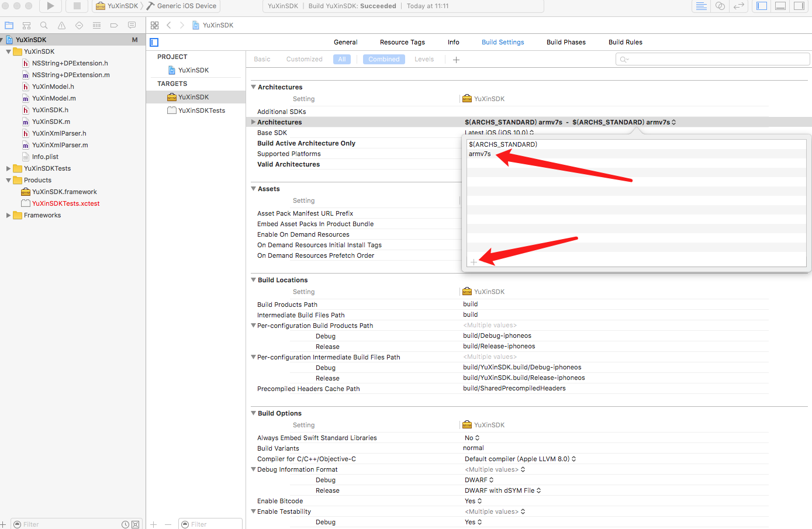Screen dimensions: 812x529
Task: Switch to Build Phases tab
Action: click(565, 42)
